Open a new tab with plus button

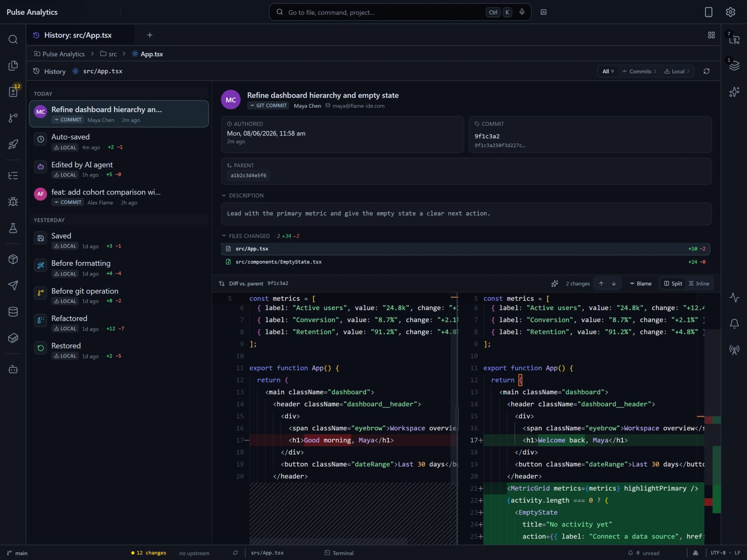coord(150,35)
